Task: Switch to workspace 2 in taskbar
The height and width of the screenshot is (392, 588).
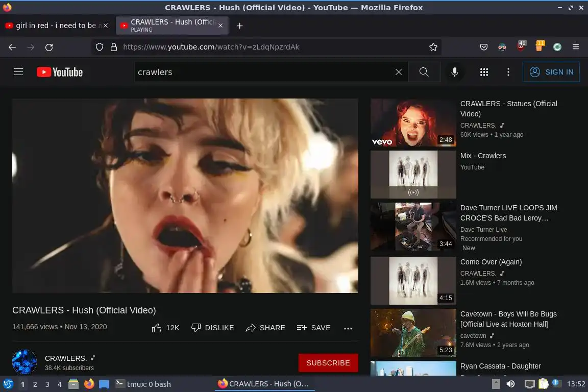Action: (35, 384)
